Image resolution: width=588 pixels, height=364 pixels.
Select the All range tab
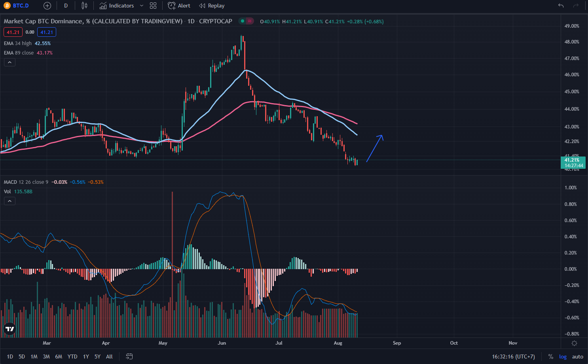point(109,356)
